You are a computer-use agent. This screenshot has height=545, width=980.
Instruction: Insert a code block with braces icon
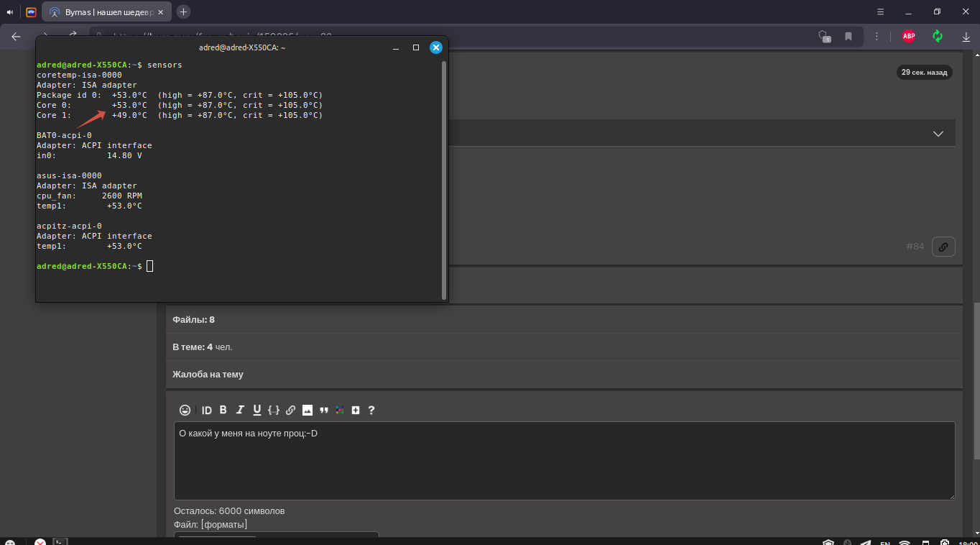(274, 410)
